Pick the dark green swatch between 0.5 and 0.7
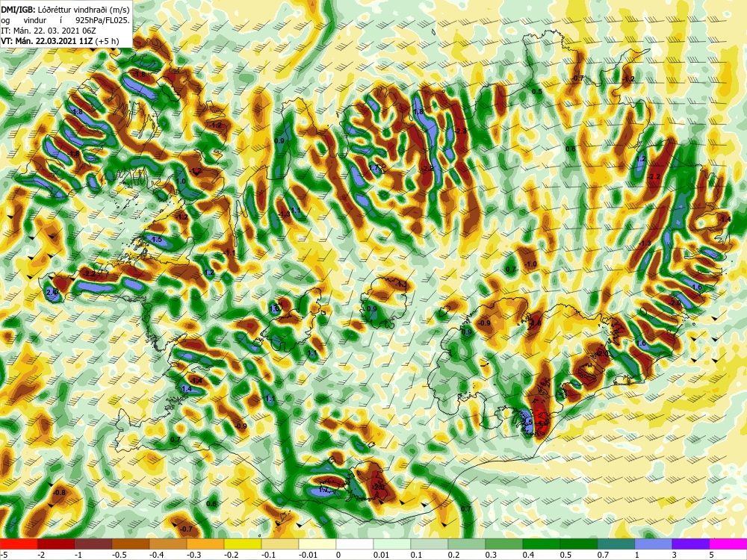The width and height of the screenshot is (747, 560). (579, 544)
